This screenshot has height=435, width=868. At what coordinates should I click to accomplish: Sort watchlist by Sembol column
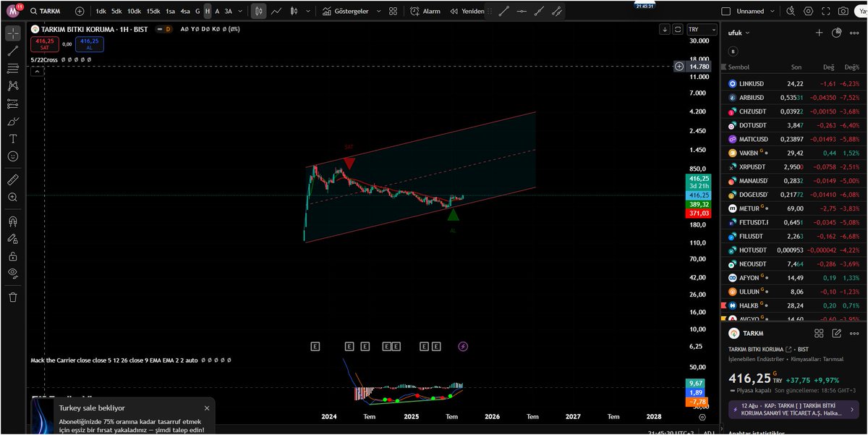[x=739, y=67]
